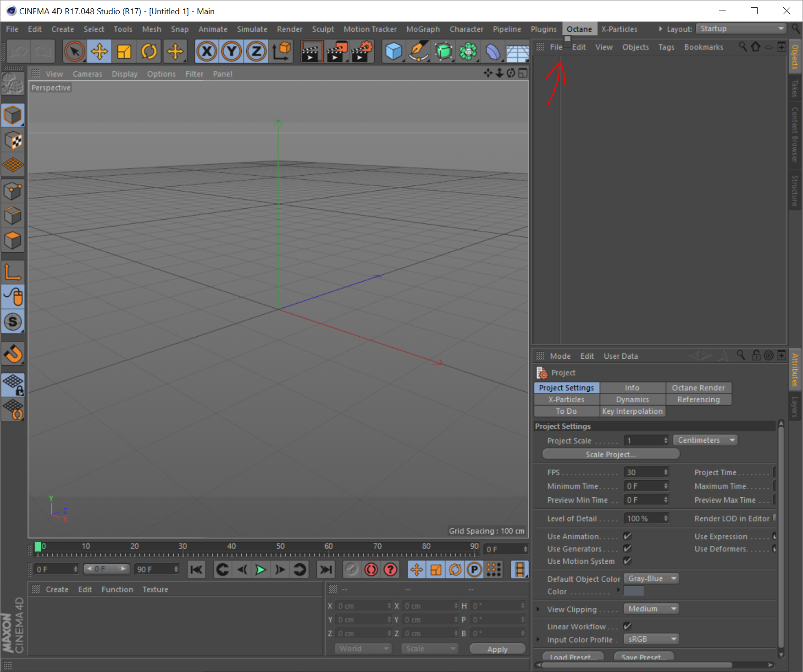Open the World coordinate dropdown
803x672 pixels.
coord(363,649)
